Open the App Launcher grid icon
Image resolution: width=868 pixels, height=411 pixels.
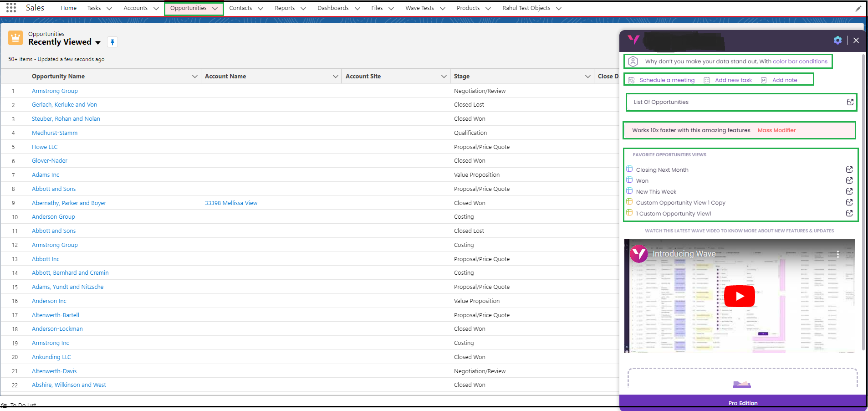point(11,8)
